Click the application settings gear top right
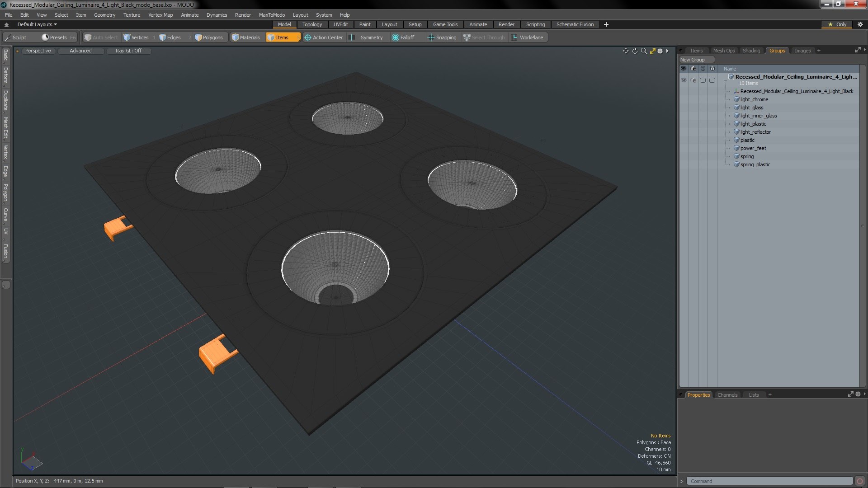 pos(860,24)
